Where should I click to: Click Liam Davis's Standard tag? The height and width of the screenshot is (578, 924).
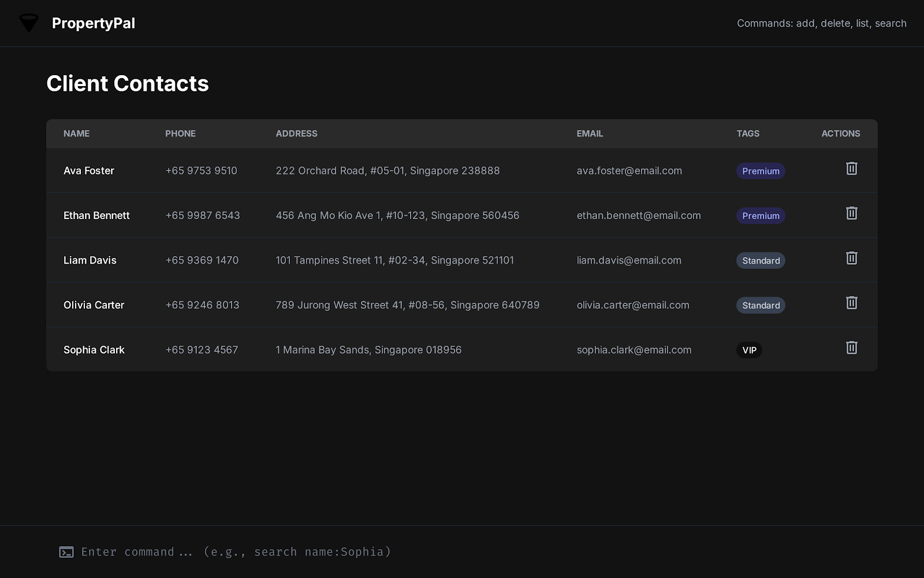coord(760,261)
